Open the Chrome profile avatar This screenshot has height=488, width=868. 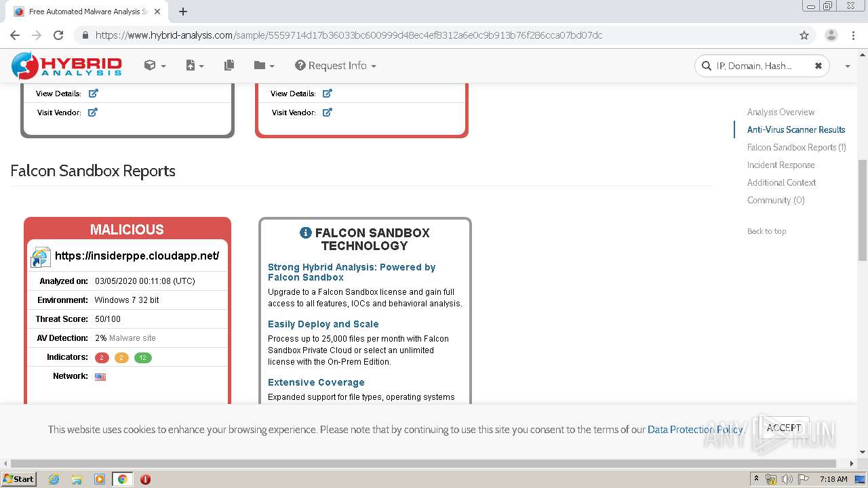point(831,35)
